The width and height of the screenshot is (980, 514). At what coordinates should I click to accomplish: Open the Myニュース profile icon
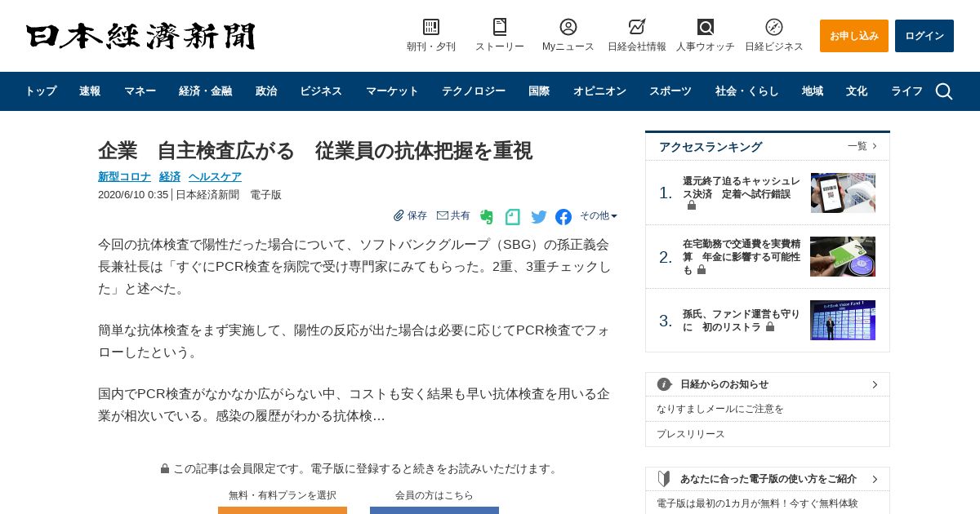point(568,27)
